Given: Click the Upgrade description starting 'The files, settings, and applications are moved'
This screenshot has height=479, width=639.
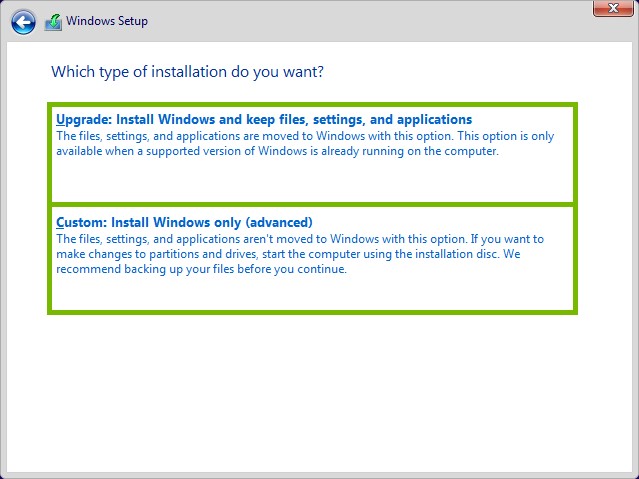Looking at the screenshot, I should [x=305, y=143].
